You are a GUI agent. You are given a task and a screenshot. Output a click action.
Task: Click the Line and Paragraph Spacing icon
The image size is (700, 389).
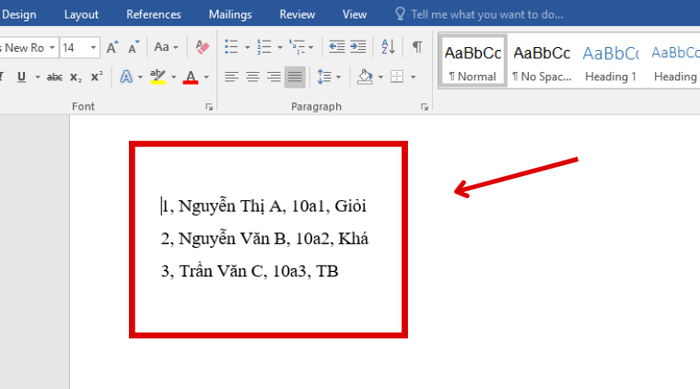point(325,77)
